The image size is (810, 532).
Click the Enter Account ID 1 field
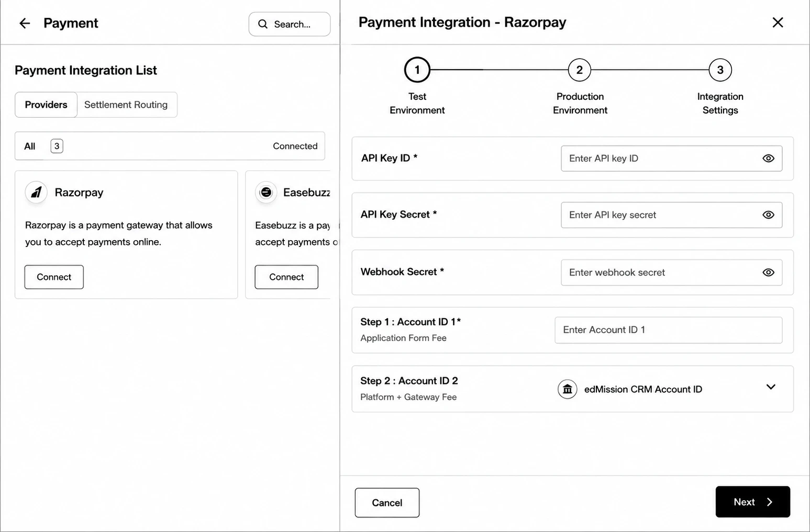668,330
